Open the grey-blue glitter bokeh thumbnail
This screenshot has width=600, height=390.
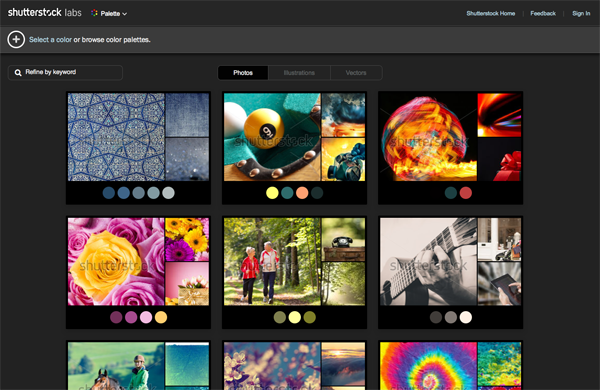click(x=187, y=159)
